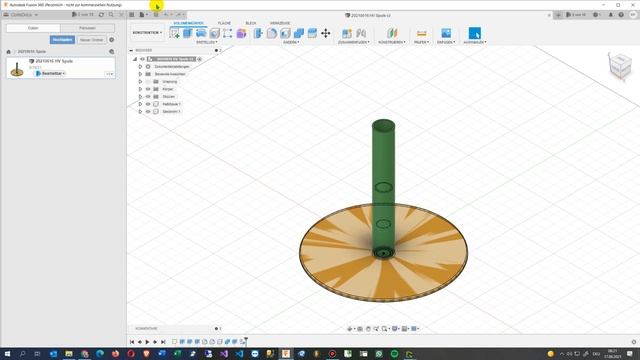Select the Daten tab in data panel

(x=33, y=28)
